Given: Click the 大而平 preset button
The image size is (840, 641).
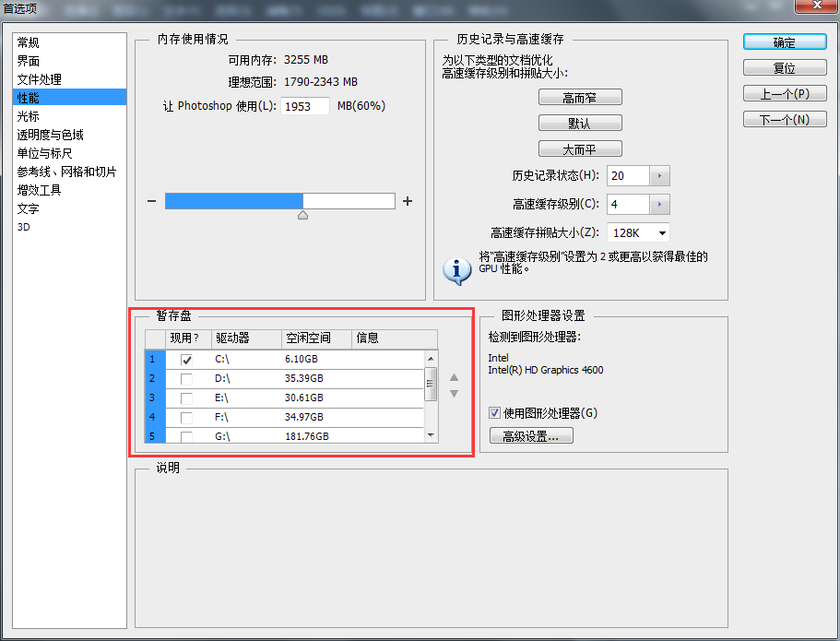Looking at the screenshot, I should 580,148.
